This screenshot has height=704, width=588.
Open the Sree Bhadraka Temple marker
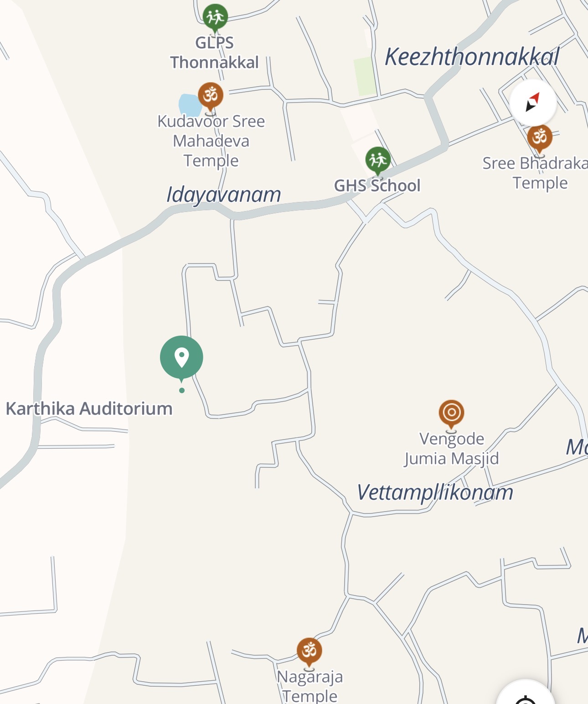point(540,138)
